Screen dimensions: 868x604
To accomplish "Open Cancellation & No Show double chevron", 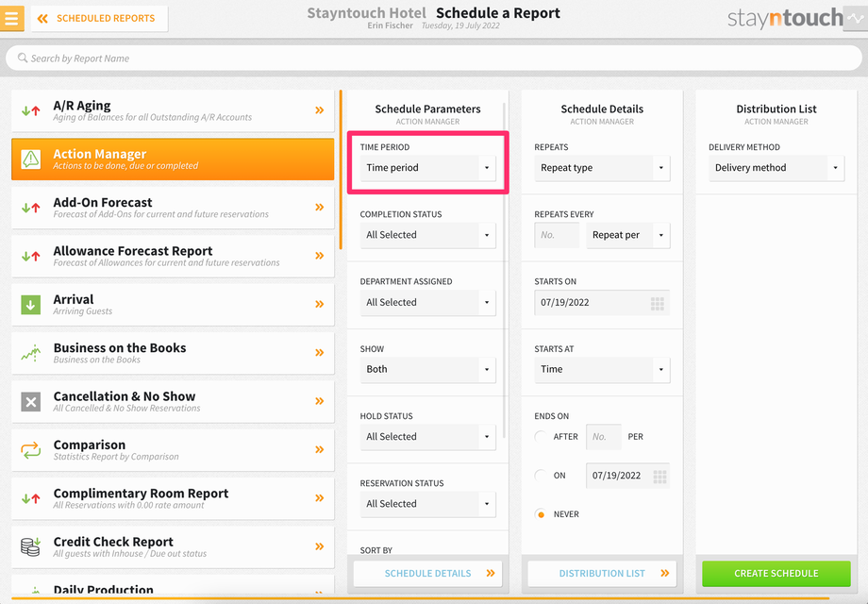I will (320, 401).
